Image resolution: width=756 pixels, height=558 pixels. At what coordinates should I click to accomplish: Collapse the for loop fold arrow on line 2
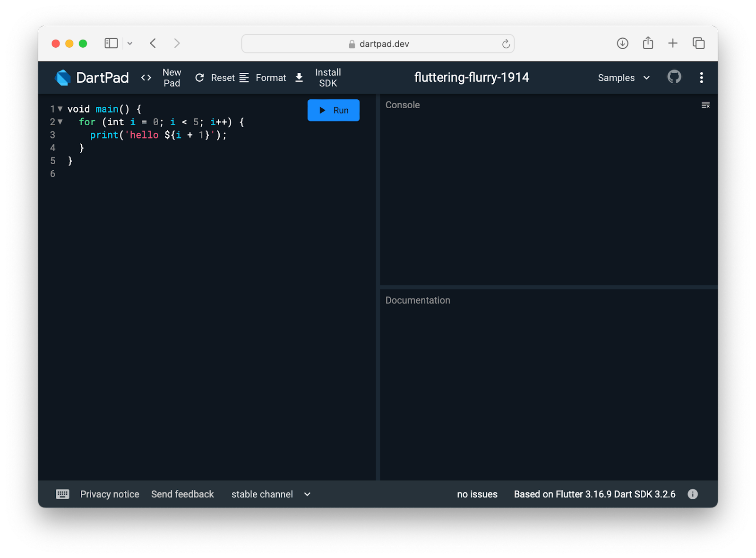(x=60, y=122)
